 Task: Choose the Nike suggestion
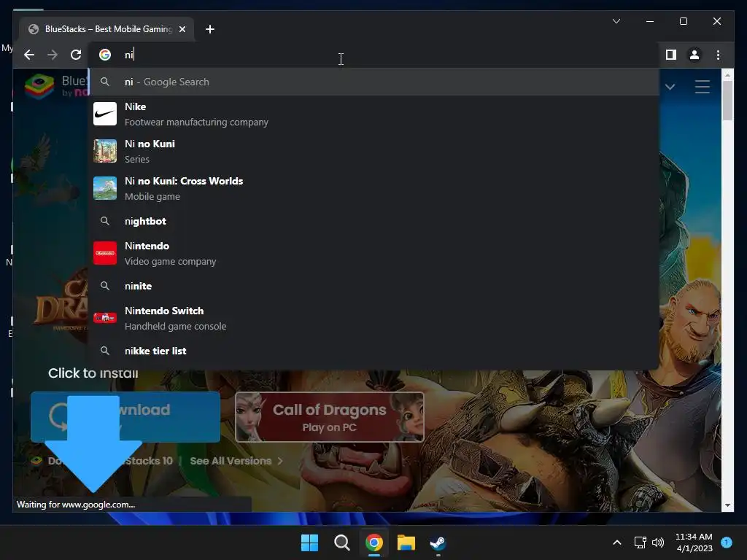pos(374,114)
